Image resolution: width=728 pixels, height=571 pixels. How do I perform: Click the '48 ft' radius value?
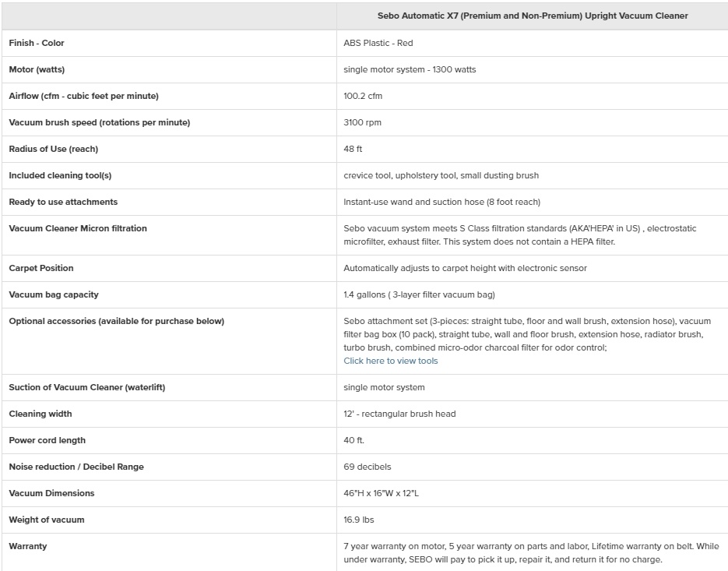[353, 149]
